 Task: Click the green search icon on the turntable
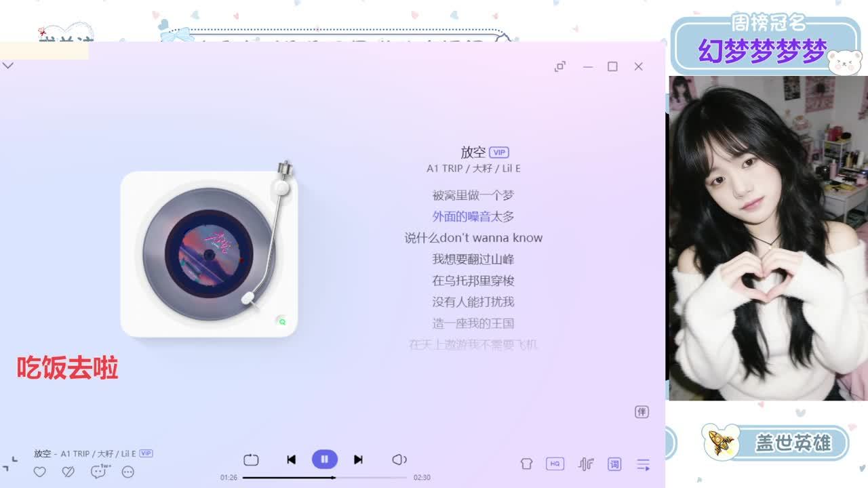point(282,322)
